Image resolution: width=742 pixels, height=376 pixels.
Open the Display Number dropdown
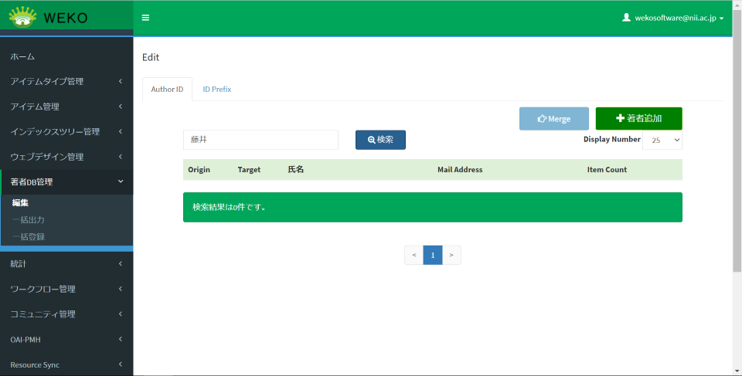[x=662, y=140]
